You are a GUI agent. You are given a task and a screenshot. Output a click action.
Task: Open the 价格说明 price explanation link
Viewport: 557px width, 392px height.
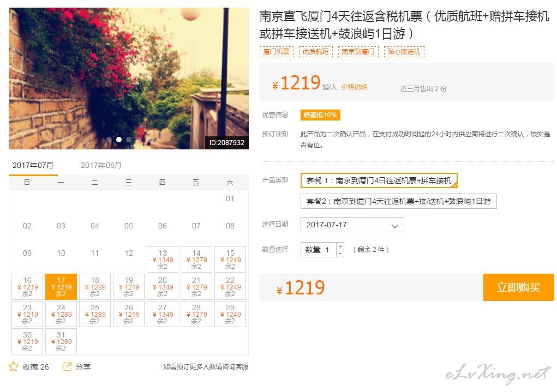(x=354, y=87)
